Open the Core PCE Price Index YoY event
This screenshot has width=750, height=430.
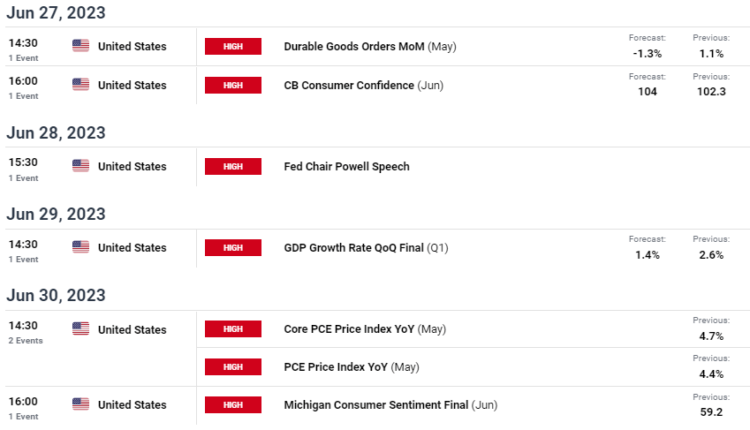click(349, 329)
